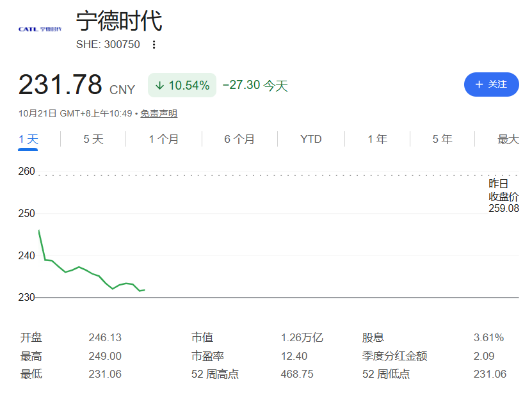Viewport: 532px width, 402px height.
Task: Click the SHE: 300750 ticker text
Action: tap(108, 44)
